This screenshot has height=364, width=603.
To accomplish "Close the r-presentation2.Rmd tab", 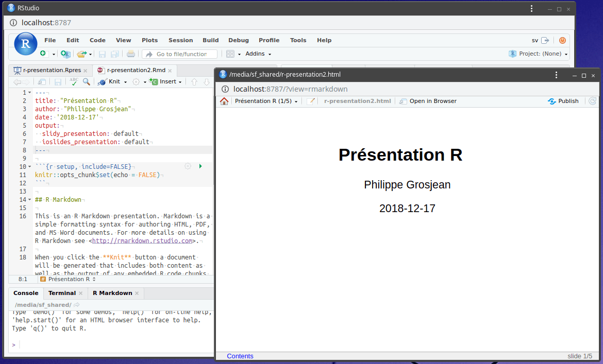I will point(170,71).
